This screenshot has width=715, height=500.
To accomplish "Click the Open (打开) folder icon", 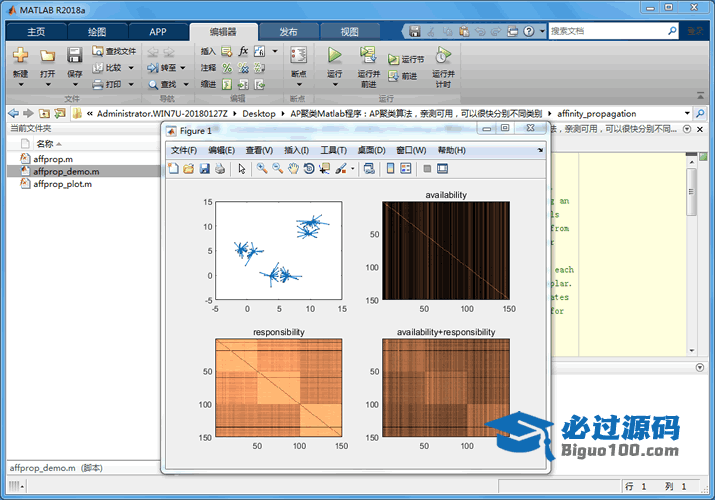I will point(47,55).
